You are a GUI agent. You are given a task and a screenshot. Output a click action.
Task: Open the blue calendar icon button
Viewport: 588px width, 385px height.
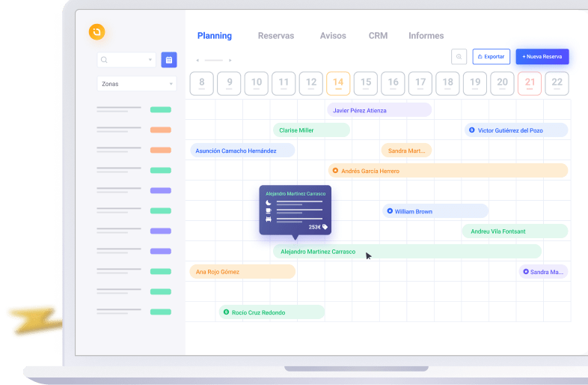[x=168, y=60]
